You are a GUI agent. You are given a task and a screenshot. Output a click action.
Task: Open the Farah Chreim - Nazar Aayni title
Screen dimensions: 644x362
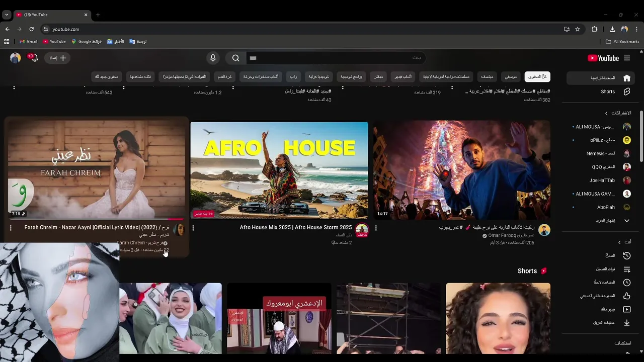coord(97,231)
